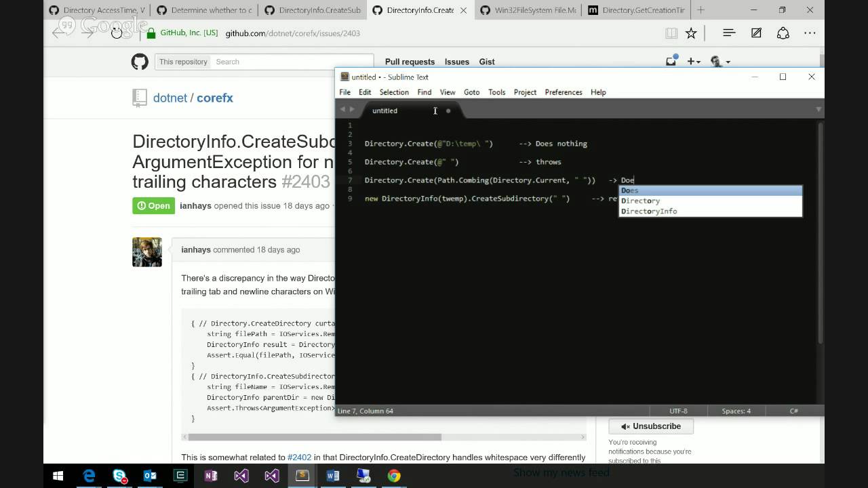Open Sublime Tools menu

pos(497,92)
